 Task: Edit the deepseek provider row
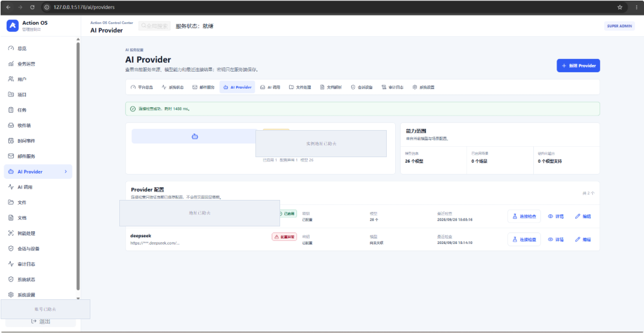tap(583, 240)
